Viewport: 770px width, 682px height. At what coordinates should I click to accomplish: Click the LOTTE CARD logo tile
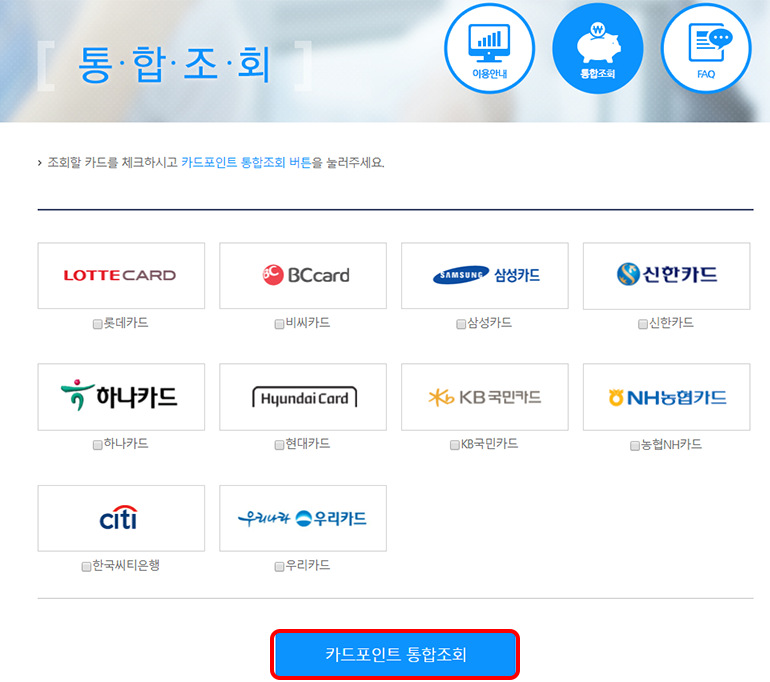pyautogui.click(x=121, y=275)
